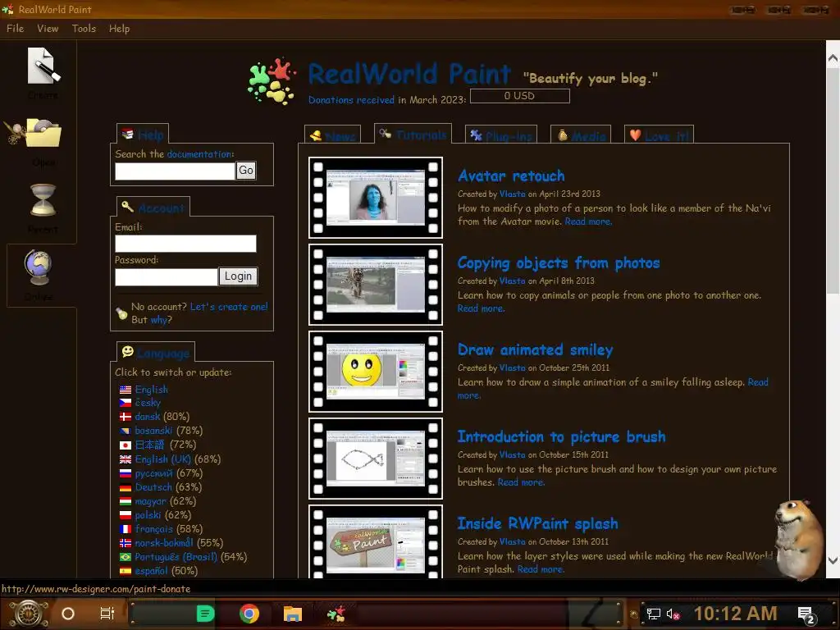Select the Recent hourglass sidebar icon
This screenshot has height=630, width=840.
click(x=43, y=200)
